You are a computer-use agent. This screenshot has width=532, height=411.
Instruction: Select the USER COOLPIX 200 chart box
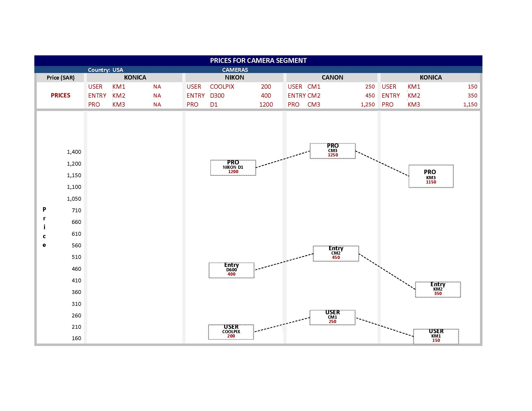point(231,332)
